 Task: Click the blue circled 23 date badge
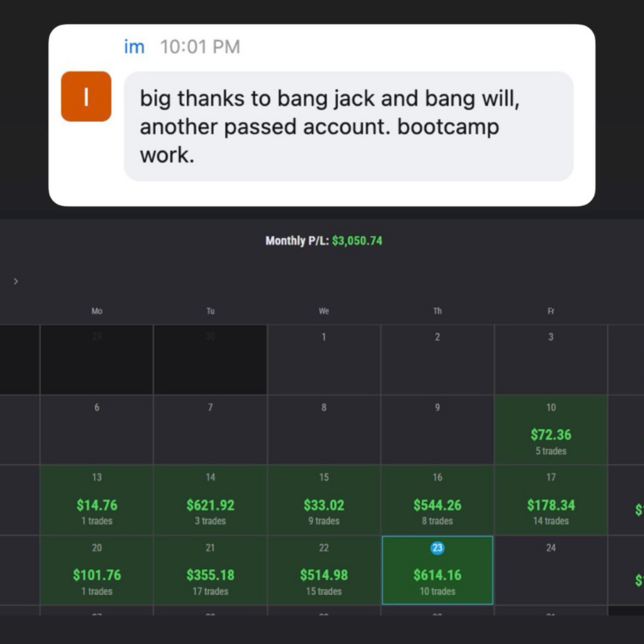tap(437, 548)
